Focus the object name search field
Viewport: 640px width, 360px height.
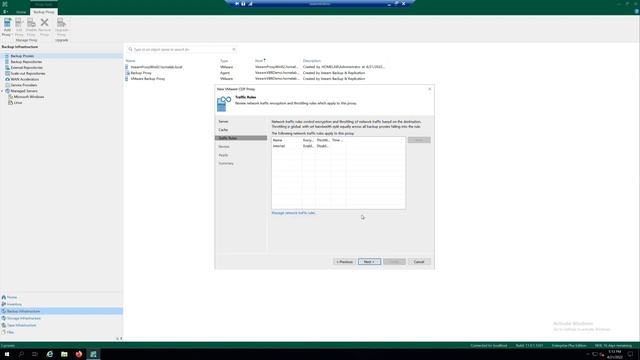coord(182,49)
